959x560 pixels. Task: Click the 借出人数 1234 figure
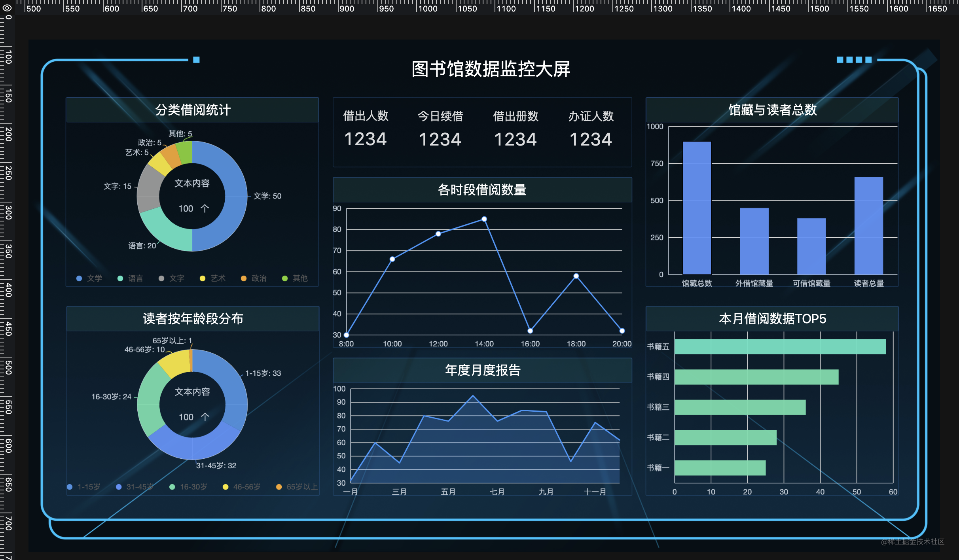click(365, 139)
